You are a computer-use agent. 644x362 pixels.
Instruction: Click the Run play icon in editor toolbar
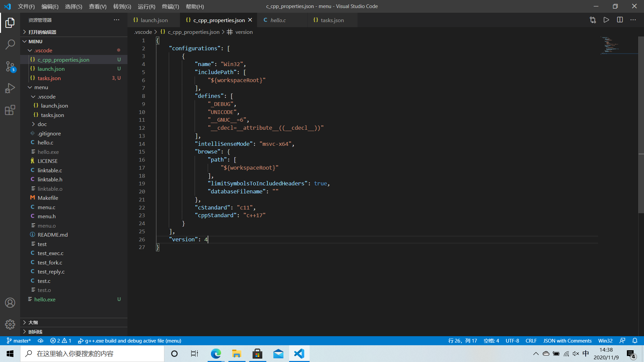click(x=606, y=20)
